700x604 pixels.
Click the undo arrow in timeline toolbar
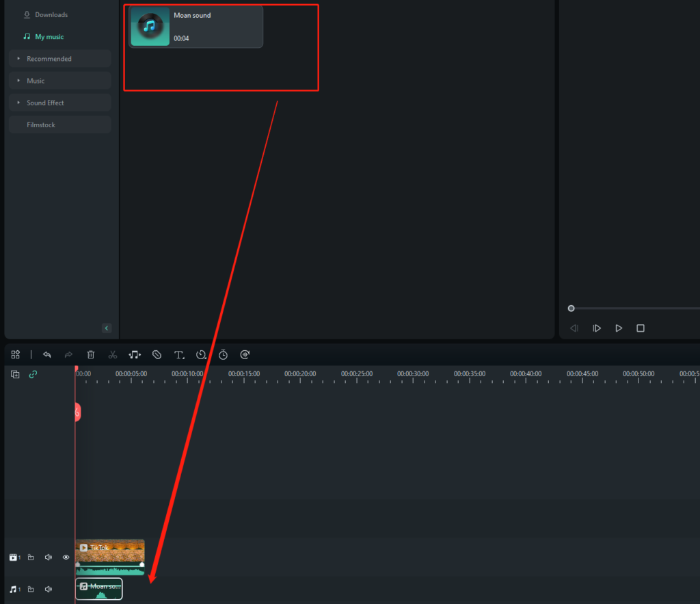pyautogui.click(x=47, y=354)
